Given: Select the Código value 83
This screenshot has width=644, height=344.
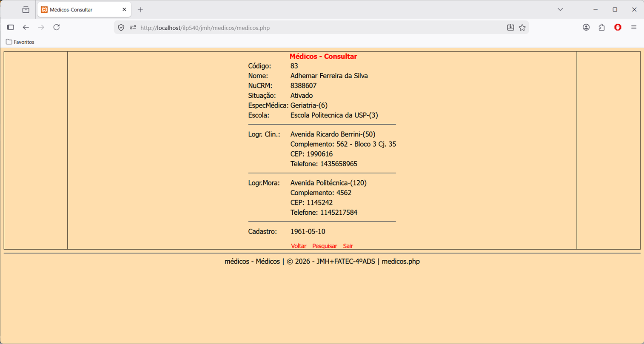Looking at the screenshot, I should click(x=294, y=66).
